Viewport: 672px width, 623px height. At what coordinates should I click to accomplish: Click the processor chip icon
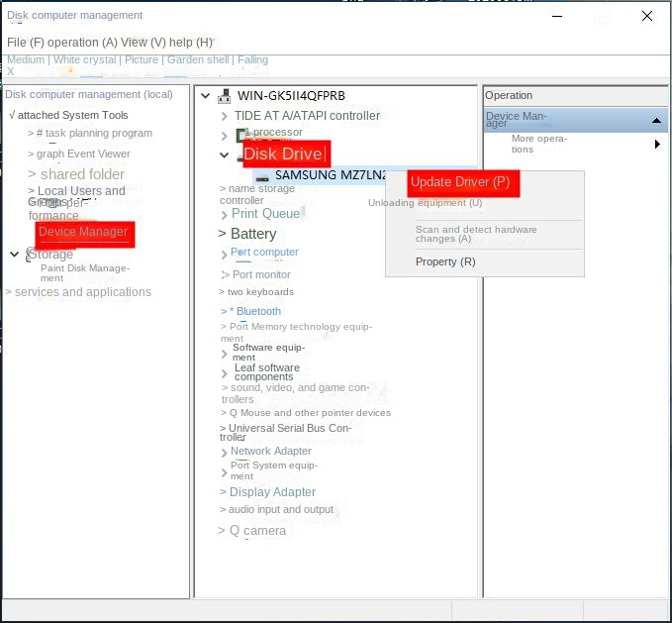pos(241,134)
